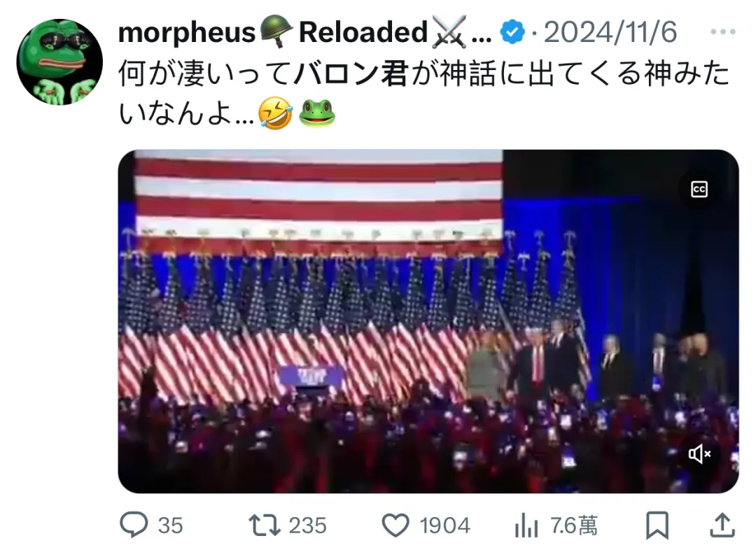Screen dimensions: 756x550
Task: Open the reply comment bubble icon
Action: click(x=134, y=525)
